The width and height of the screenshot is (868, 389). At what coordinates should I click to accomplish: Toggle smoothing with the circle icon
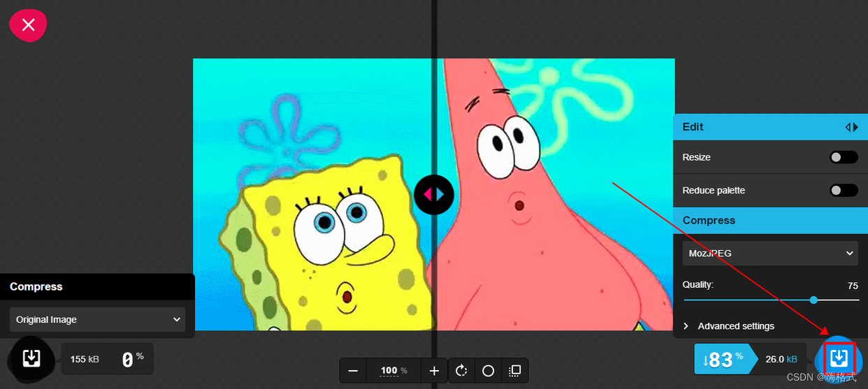click(489, 371)
